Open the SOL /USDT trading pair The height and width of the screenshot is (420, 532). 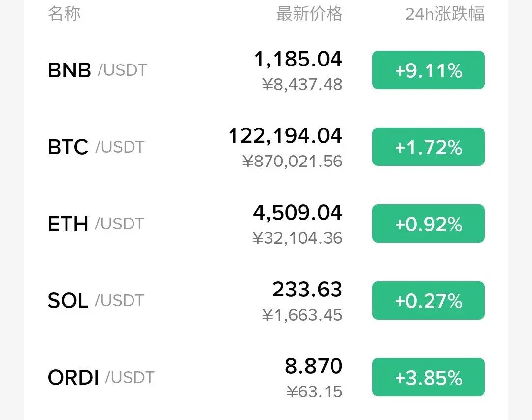pyautogui.click(x=266, y=300)
